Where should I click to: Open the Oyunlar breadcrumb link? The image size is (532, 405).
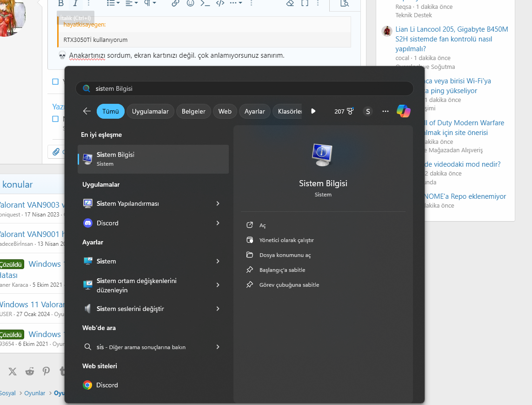[34, 393]
